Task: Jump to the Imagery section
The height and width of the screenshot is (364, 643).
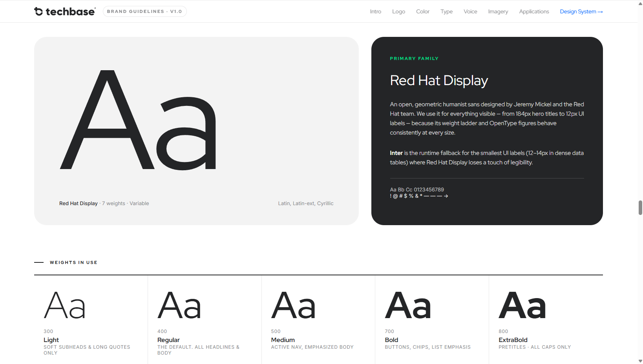Action: tap(498, 11)
